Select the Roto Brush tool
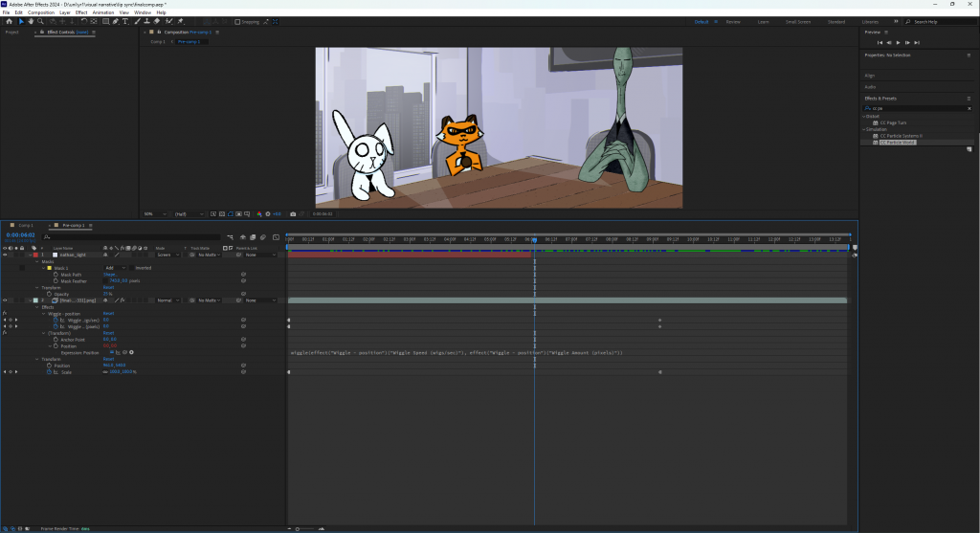Viewport: 980px width, 533px height. tap(168, 21)
